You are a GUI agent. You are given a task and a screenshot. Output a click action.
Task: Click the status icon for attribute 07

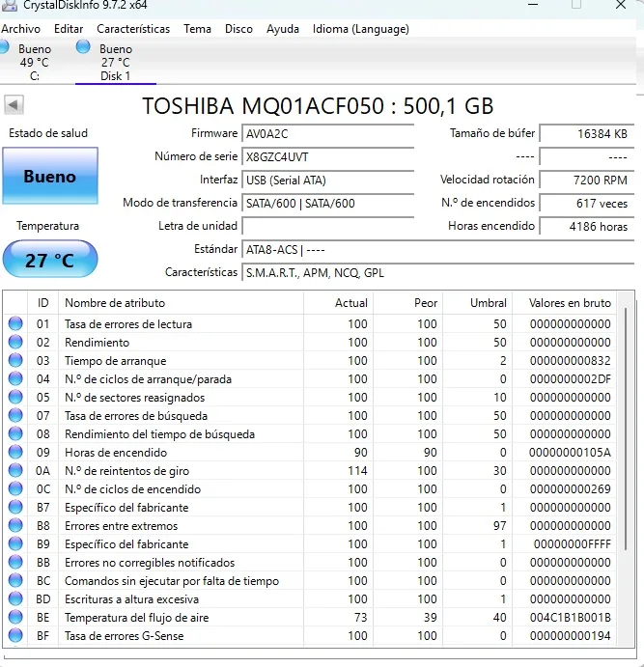coord(15,415)
